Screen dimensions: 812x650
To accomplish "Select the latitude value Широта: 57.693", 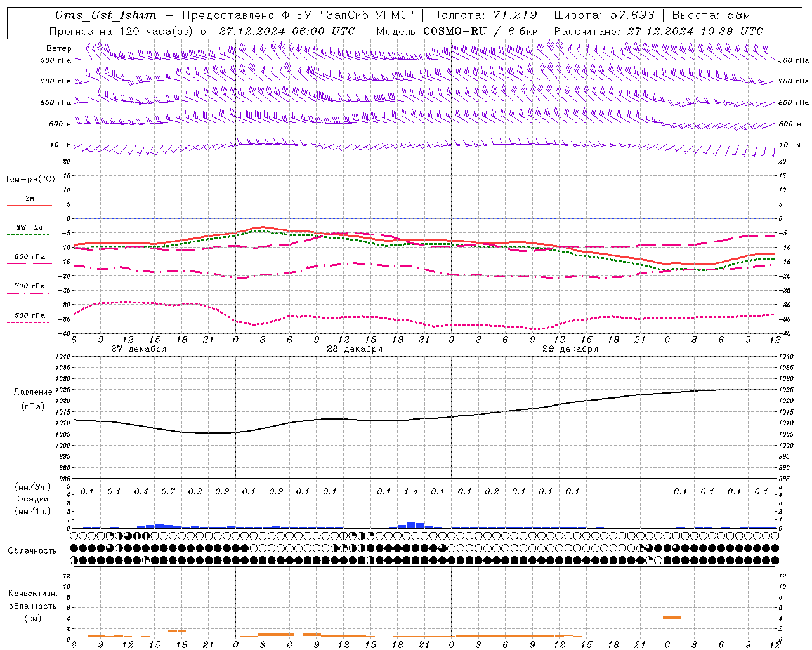I will pyautogui.click(x=605, y=15).
